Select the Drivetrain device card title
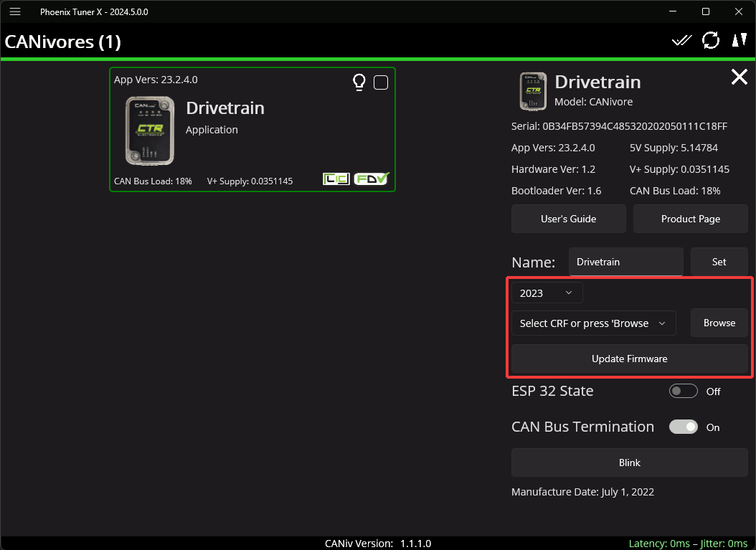The width and height of the screenshot is (756, 550). (x=225, y=108)
